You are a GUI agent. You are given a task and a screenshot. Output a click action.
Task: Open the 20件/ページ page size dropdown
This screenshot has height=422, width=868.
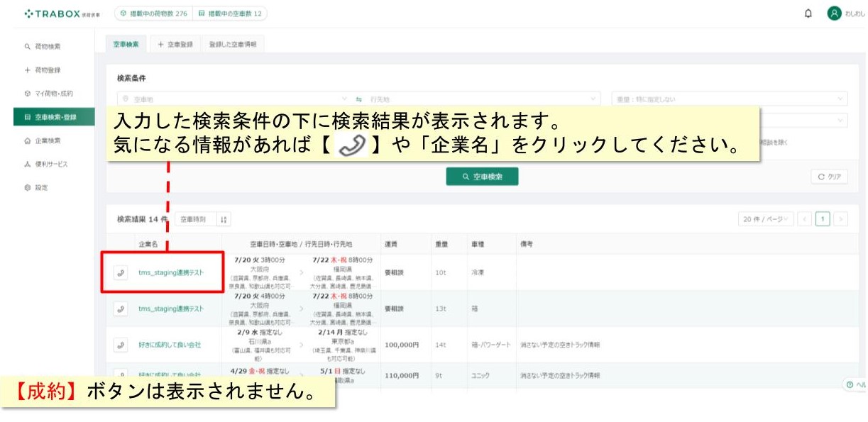pyautogui.click(x=765, y=219)
